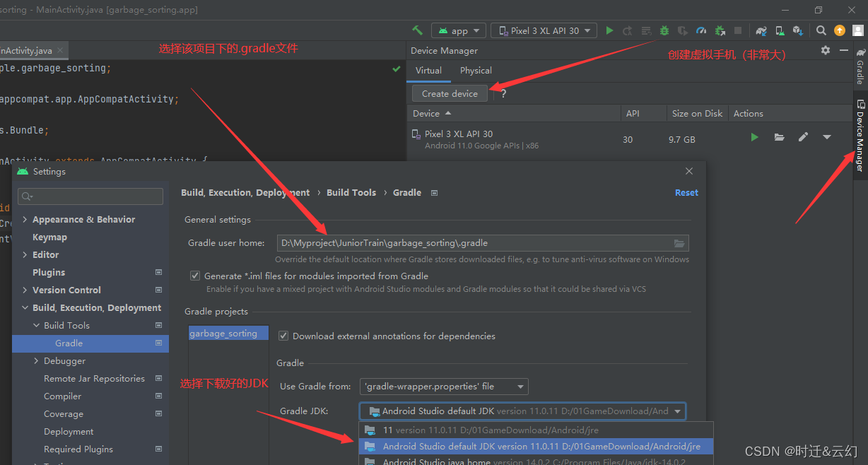Expand the Editor settings node
This screenshot has height=465, width=868.
click(25, 254)
